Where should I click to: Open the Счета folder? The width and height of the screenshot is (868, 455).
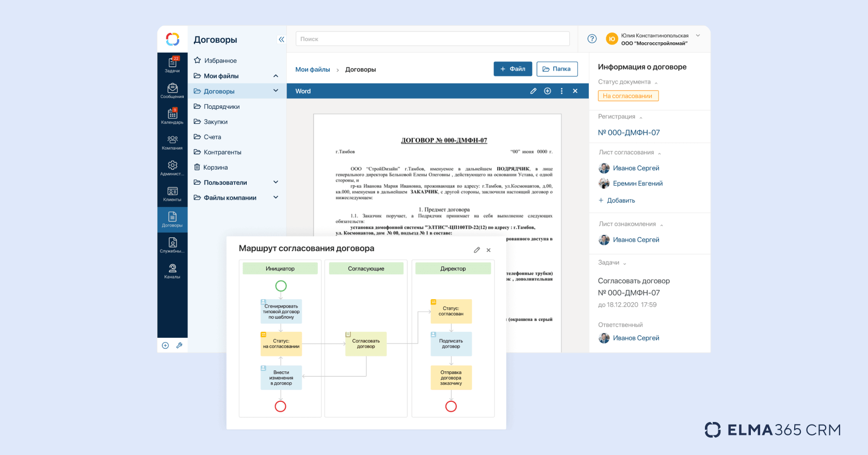coord(207,137)
